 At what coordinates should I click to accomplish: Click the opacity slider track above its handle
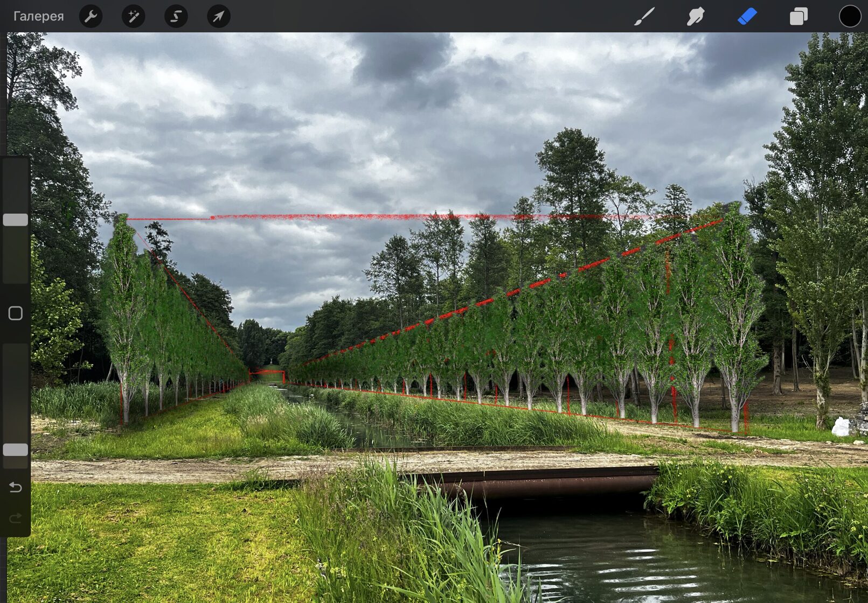[16, 393]
